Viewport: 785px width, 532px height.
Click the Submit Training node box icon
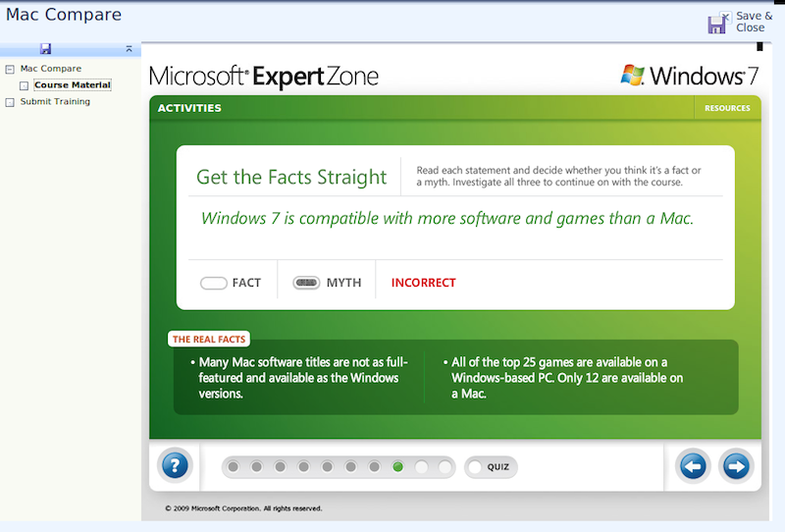[10, 102]
